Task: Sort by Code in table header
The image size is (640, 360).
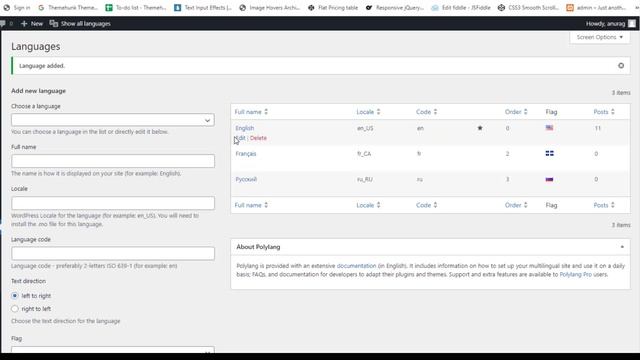Action: click(427, 112)
